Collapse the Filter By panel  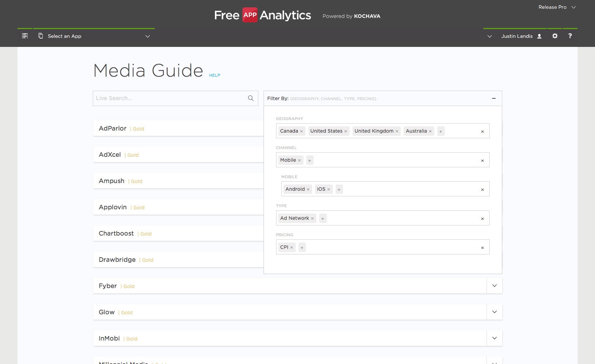pos(493,98)
